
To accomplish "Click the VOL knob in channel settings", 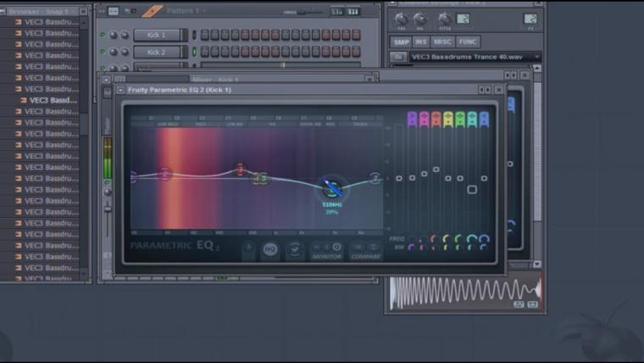I will click(419, 19).
